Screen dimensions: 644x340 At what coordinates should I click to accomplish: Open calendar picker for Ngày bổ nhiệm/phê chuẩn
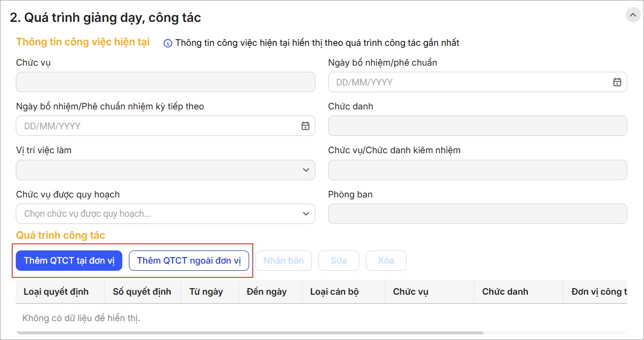[617, 82]
